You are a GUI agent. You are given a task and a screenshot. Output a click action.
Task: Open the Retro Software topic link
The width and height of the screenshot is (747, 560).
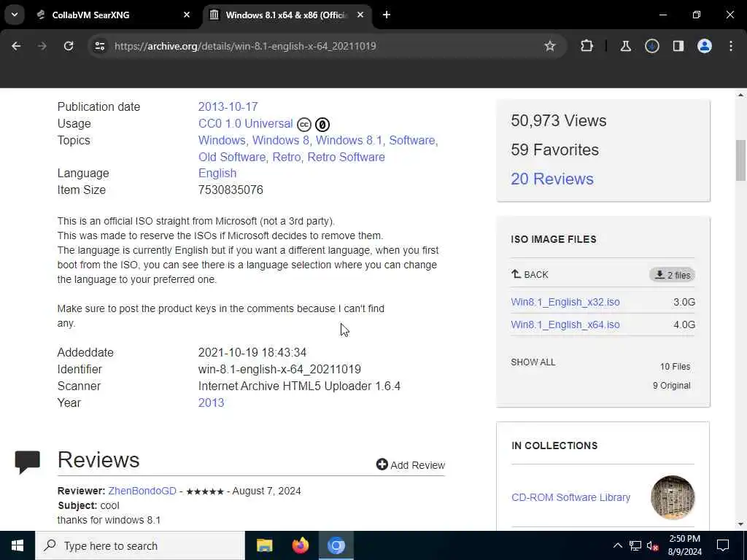tap(346, 157)
